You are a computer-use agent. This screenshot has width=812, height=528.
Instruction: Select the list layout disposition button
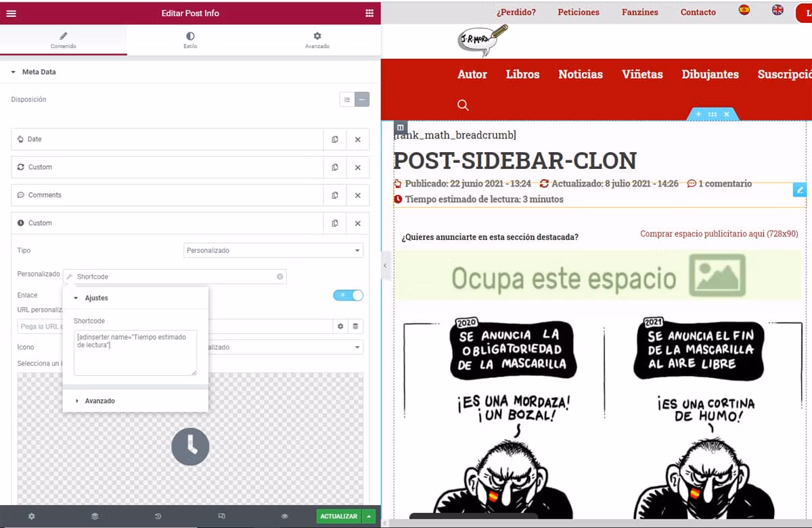(347, 99)
